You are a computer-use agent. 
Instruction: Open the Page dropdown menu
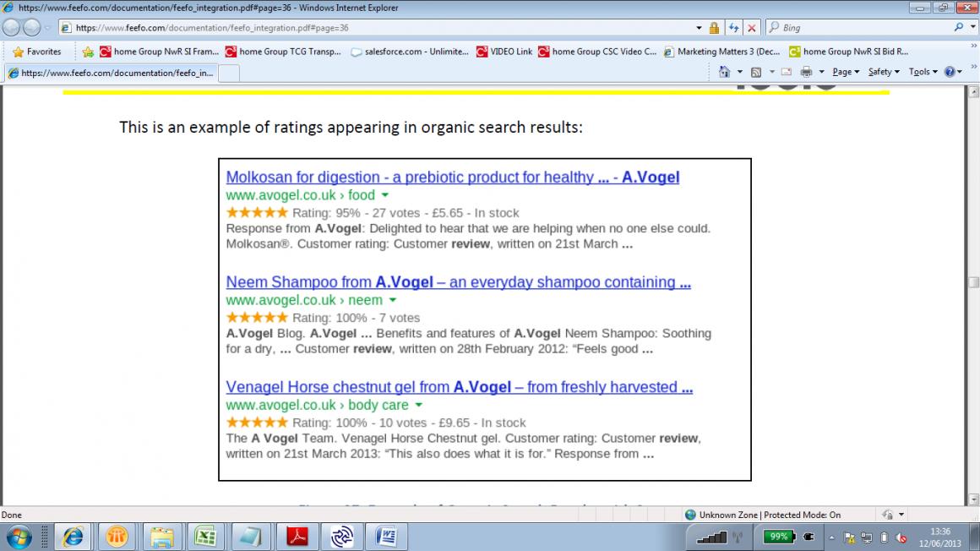[846, 72]
